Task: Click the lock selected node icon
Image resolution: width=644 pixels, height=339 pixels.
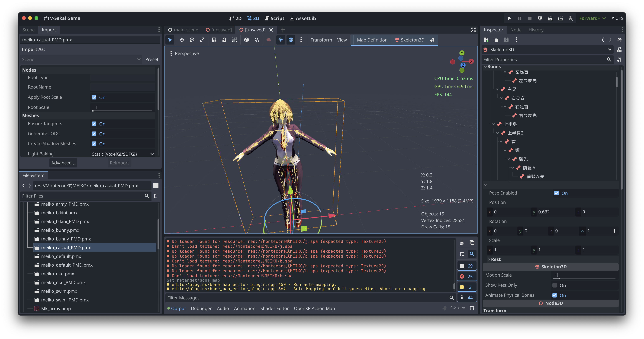Action: 224,40
